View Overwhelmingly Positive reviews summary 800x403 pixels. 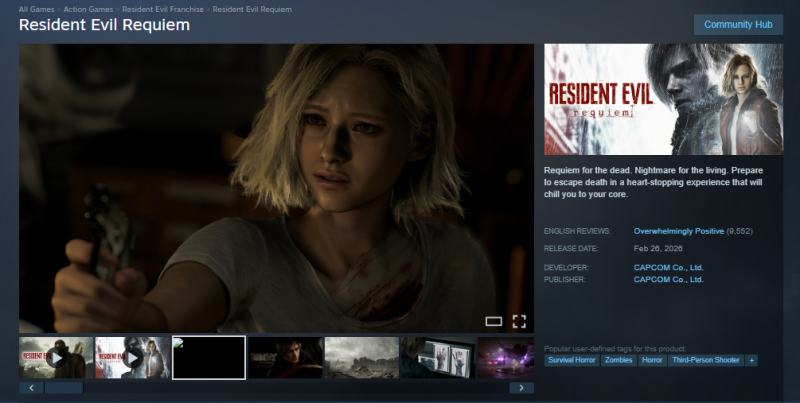point(678,231)
